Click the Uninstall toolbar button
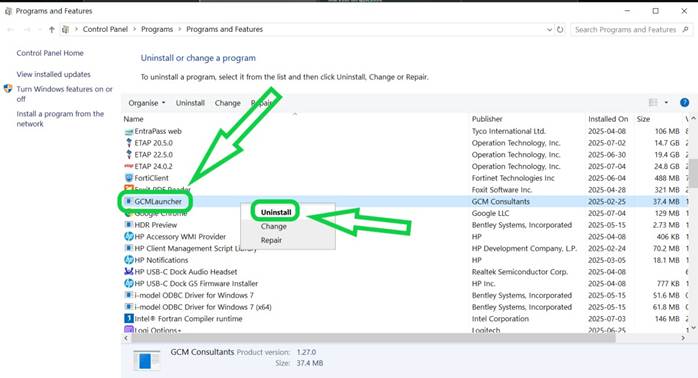Image resolution: width=698 pixels, height=378 pixels. [x=190, y=103]
